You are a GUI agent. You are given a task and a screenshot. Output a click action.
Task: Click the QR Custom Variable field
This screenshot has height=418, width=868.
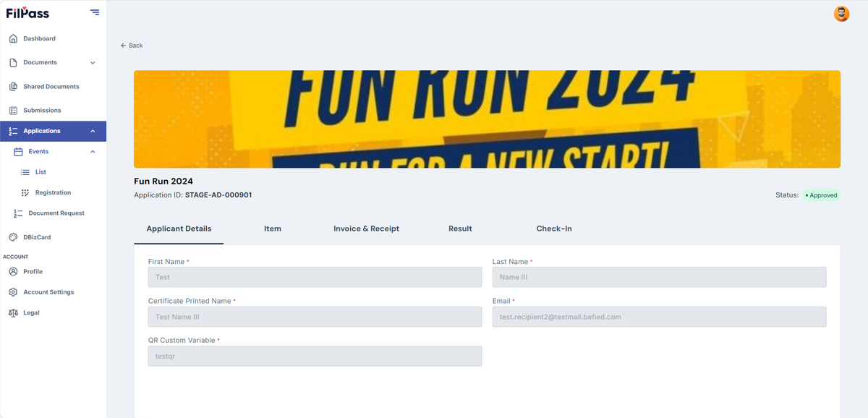pyautogui.click(x=315, y=356)
